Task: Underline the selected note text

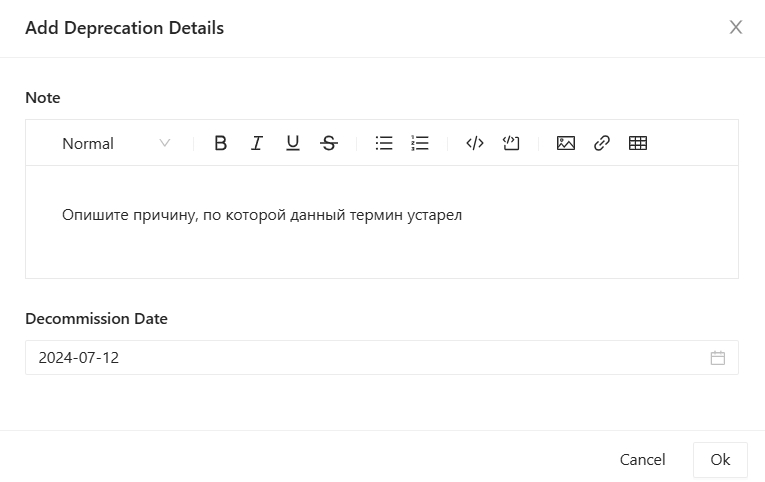Action: [x=293, y=143]
